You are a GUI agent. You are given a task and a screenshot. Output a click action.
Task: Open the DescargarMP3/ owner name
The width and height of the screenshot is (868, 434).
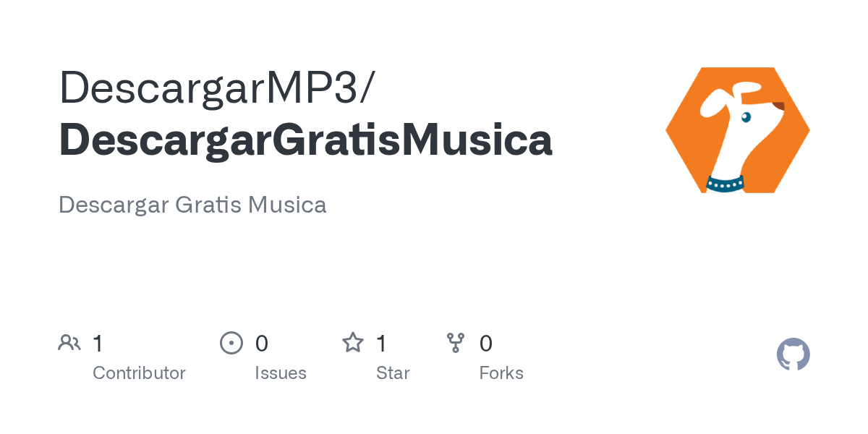coord(217,88)
